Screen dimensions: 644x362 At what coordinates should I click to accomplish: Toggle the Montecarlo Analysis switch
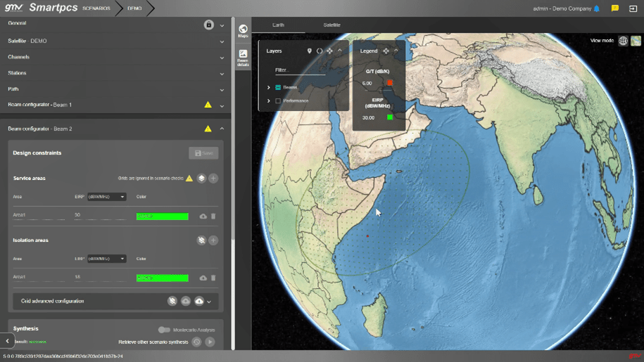(164, 330)
